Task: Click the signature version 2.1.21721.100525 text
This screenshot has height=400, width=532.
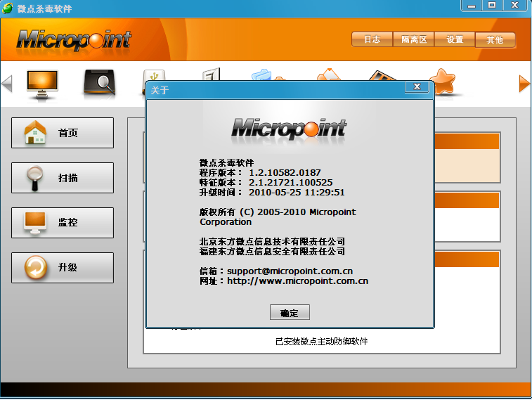Action: click(291, 183)
